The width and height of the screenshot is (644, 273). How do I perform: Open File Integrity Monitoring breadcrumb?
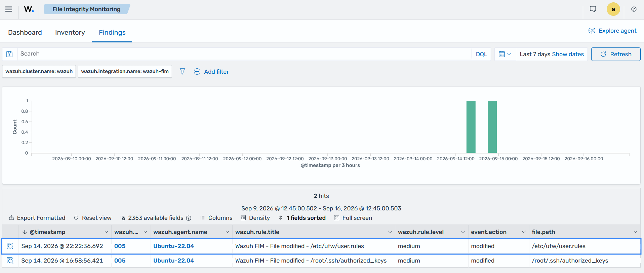pyautogui.click(x=86, y=9)
